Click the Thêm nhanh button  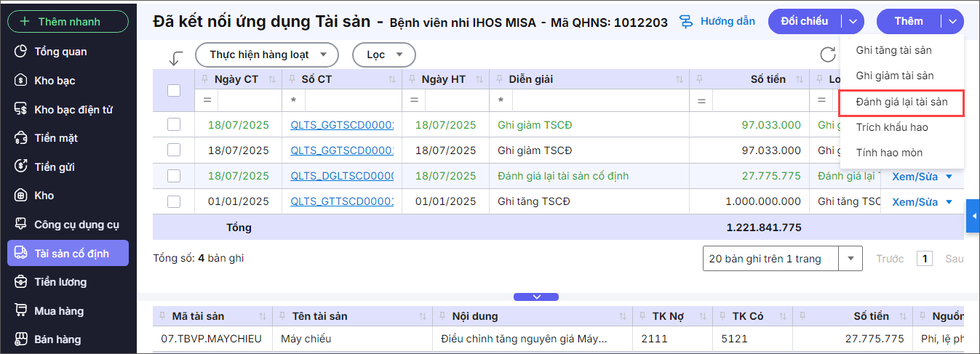(x=68, y=22)
